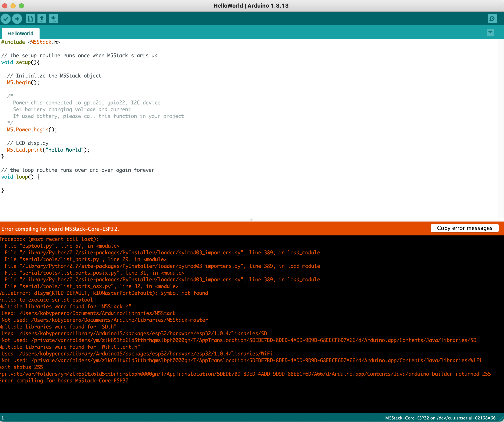Expand the tab menu dropdown arrow

490,32
